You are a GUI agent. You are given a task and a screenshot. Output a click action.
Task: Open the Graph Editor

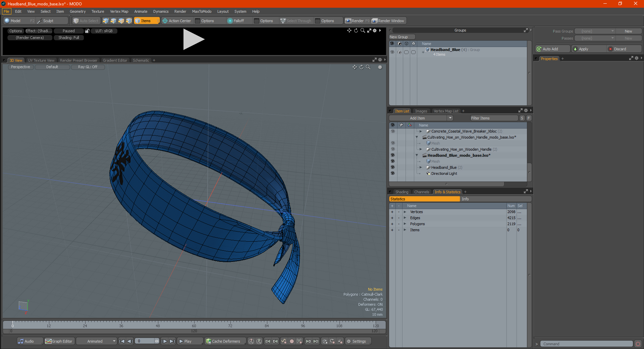pyautogui.click(x=59, y=341)
